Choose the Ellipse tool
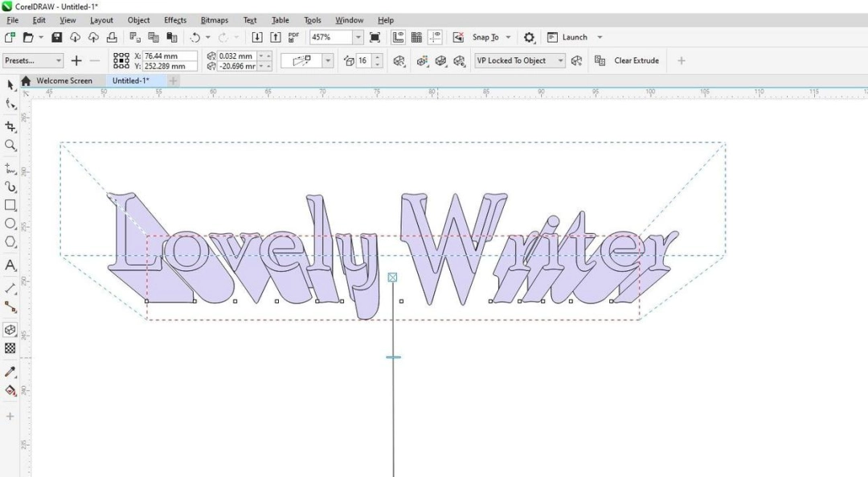 (10, 224)
